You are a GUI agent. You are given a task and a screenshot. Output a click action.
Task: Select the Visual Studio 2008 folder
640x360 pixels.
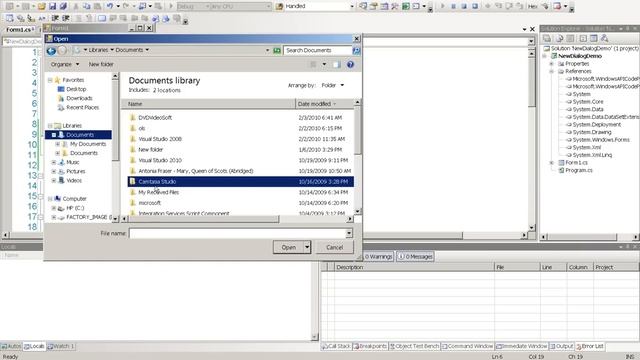(160, 139)
